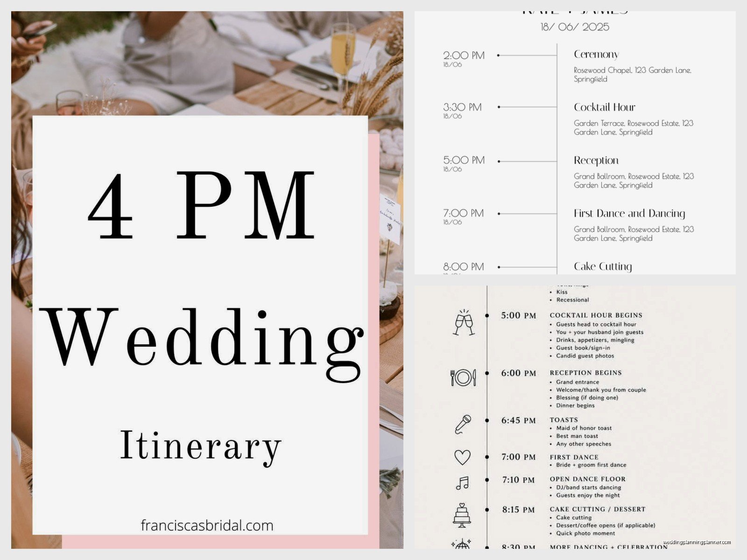Select the timeline dot beside 6:45 PM
Image resolution: width=747 pixels, height=560 pixels.
487,420
